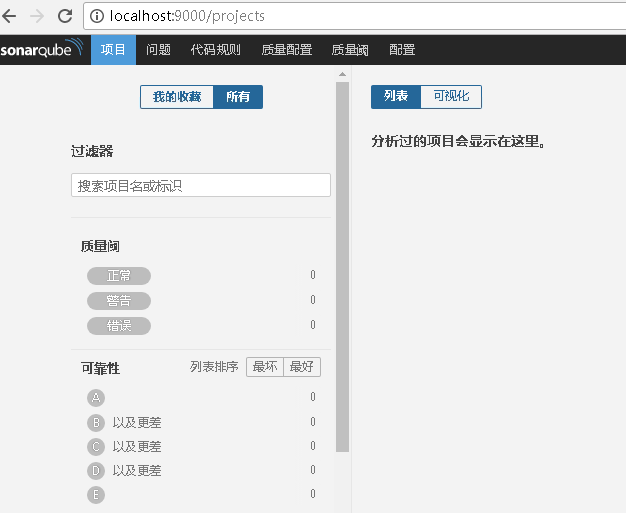The image size is (626, 513).
Task: Click the site info icon in address bar
Action: pyautogui.click(x=97, y=16)
